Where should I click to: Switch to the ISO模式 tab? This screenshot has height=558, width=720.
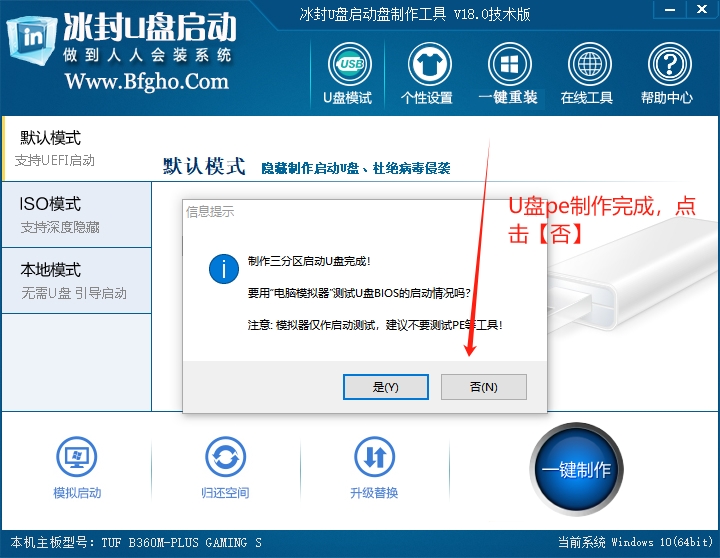(76, 214)
